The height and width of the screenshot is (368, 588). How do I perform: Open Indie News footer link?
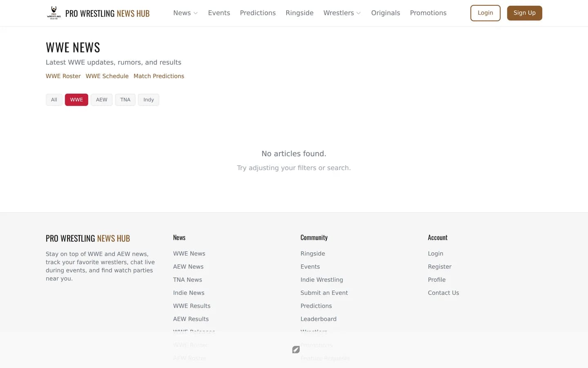pyautogui.click(x=189, y=293)
